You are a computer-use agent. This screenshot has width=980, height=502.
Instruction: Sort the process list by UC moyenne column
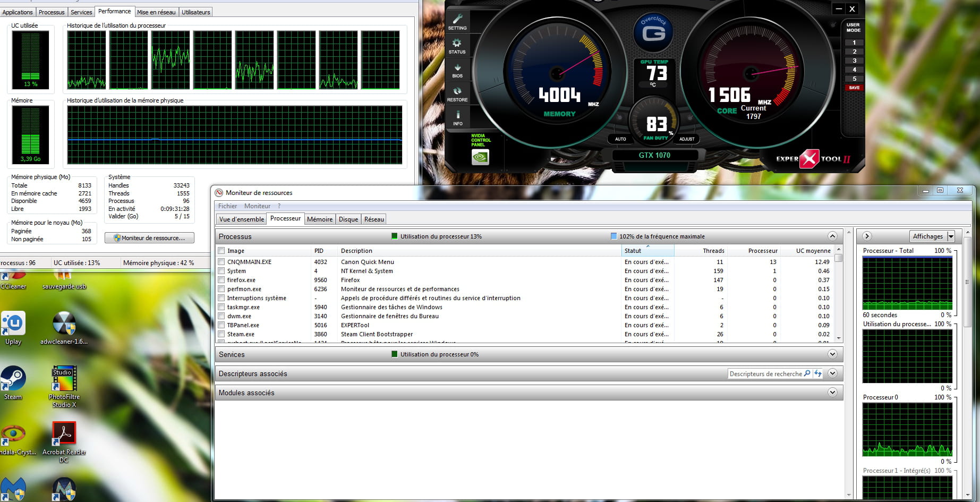(807, 251)
